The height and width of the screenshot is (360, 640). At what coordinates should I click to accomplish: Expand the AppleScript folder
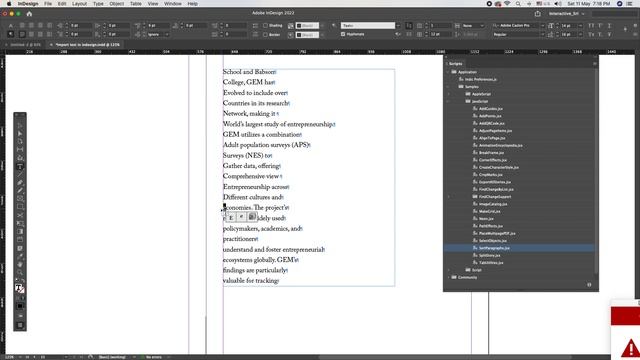(x=448, y=94)
